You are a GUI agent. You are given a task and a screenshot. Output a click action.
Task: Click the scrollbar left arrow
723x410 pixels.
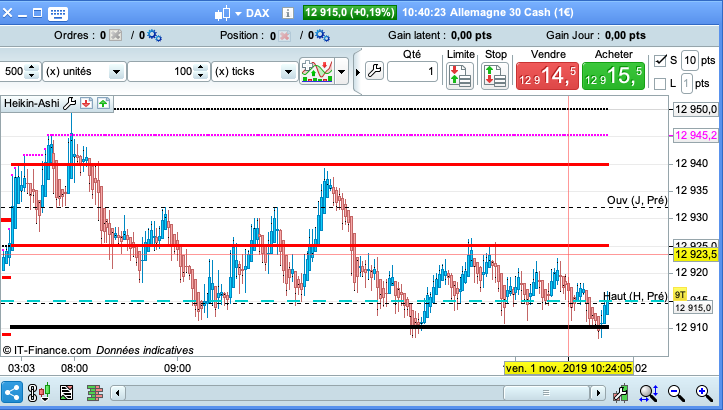tap(118, 393)
